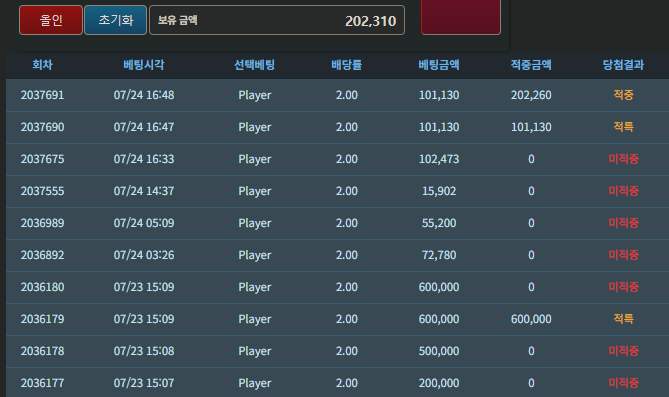The image size is (669, 397).
Task: Click the winning amount 202,260
Action: (x=531, y=95)
